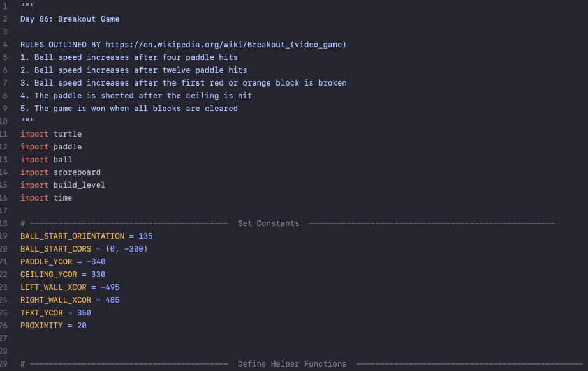Select the paddle module name in imports
588x371 pixels.
coord(68,147)
